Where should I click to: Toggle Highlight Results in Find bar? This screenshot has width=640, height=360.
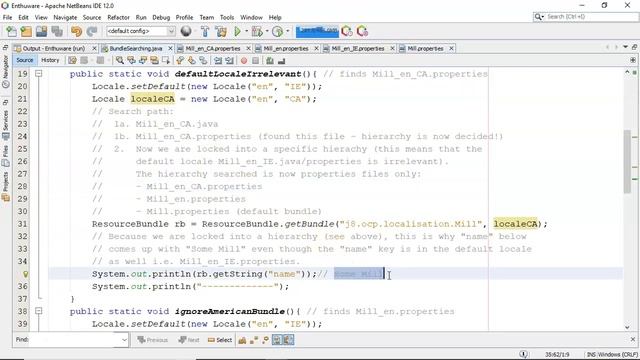point(277,340)
